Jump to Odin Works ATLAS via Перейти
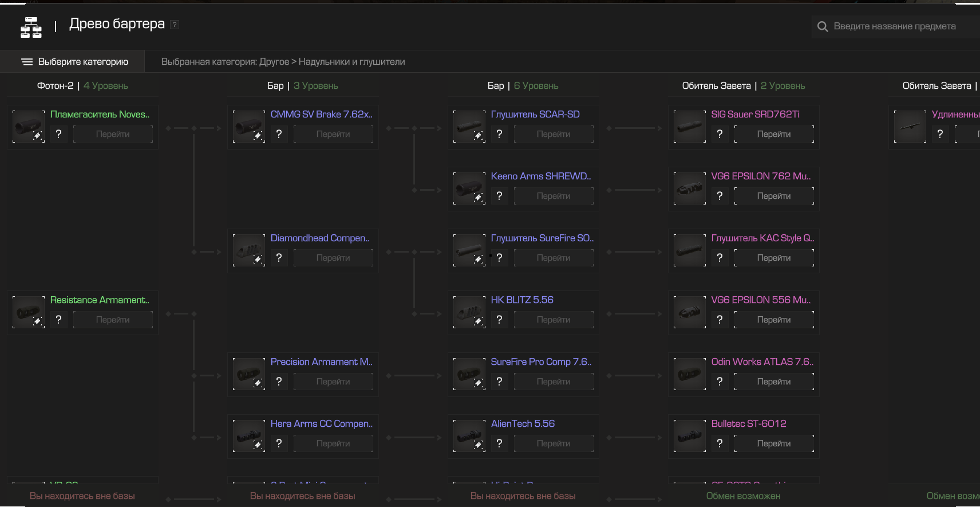Image resolution: width=980 pixels, height=507 pixels. pyautogui.click(x=774, y=382)
